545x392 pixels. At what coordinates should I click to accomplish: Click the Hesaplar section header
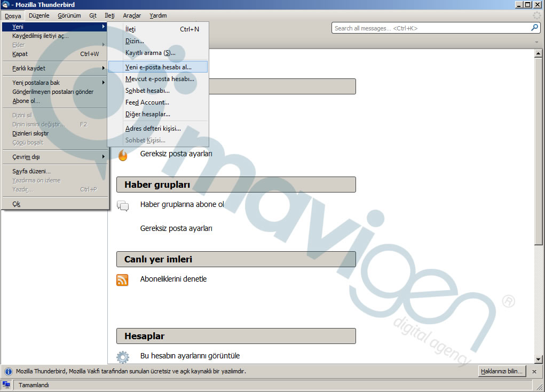tap(236, 336)
